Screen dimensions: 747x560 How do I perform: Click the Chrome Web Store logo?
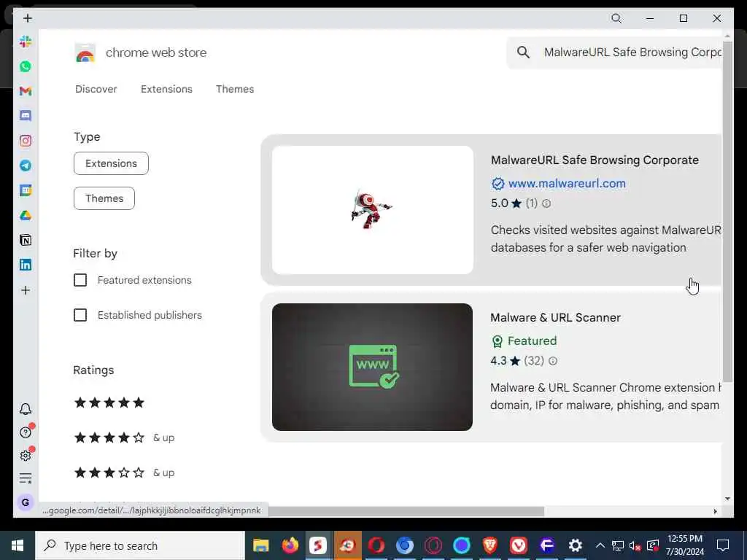[85, 52]
